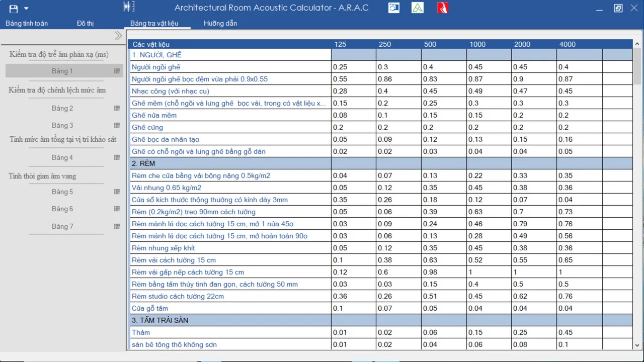644x362 pixels.
Task: Click the save disk icon
Action: point(14,9)
